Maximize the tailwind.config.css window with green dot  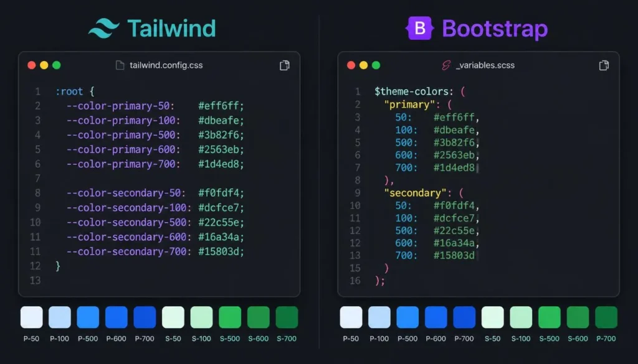pyautogui.click(x=57, y=65)
